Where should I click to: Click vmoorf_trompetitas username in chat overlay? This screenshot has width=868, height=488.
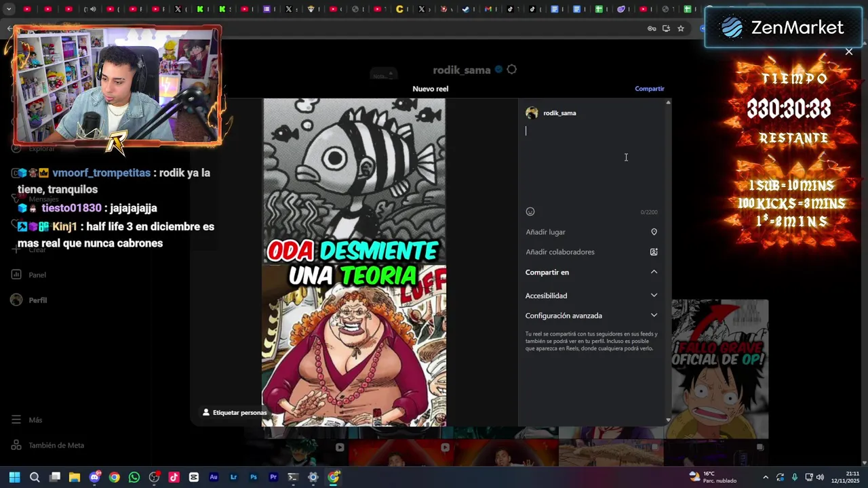point(101,173)
